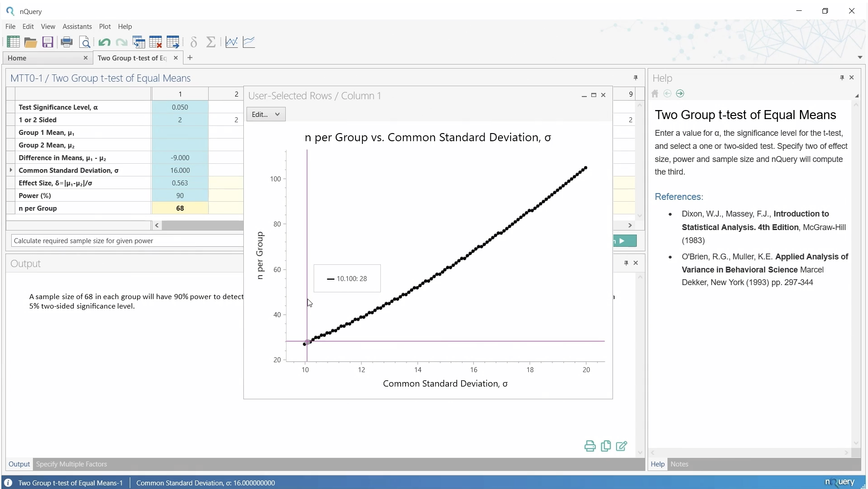
Task: Click the delete table red X icon
Action: tap(156, 42)
